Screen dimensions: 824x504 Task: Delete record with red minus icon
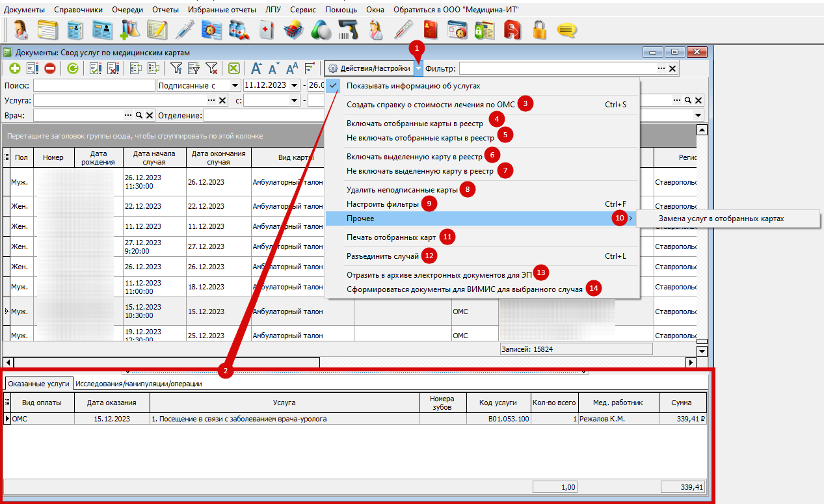coord(50,68)
